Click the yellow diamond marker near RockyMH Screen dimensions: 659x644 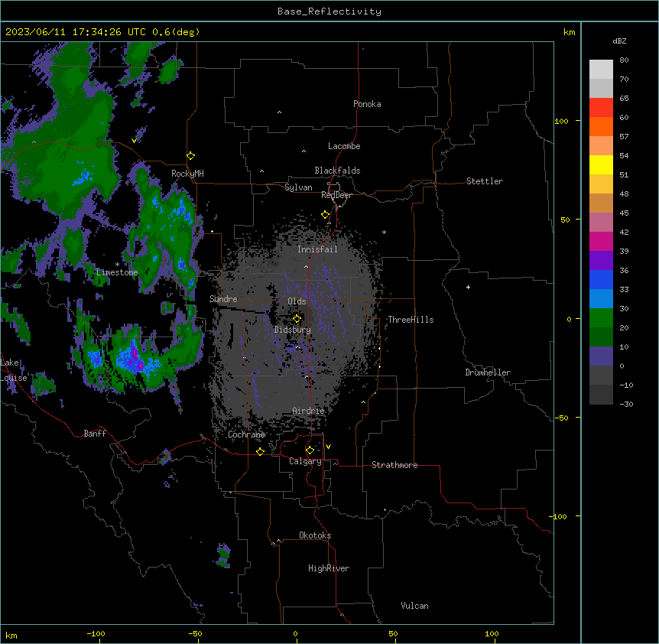pyautogui.click(x=191, y=156)
